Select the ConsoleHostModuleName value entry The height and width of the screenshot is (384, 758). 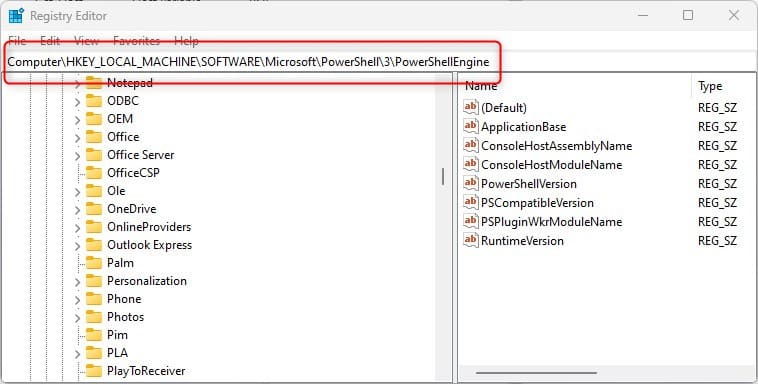(552, 165)
